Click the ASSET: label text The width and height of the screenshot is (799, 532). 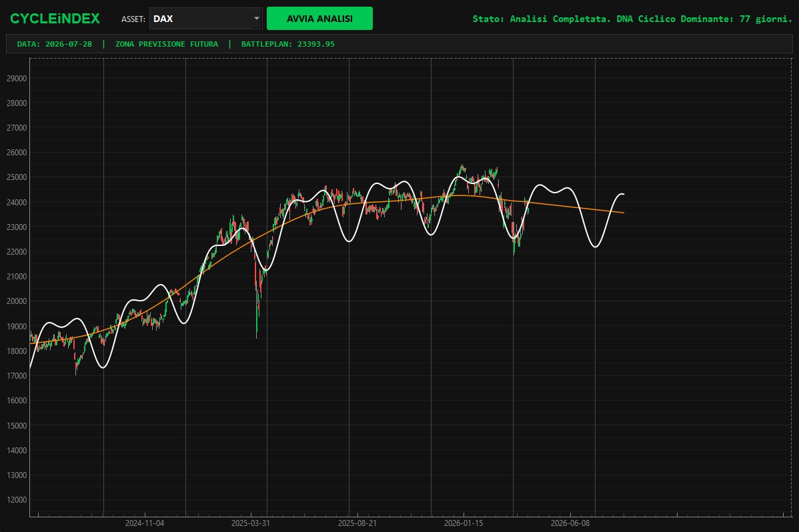tap(133, 19)
